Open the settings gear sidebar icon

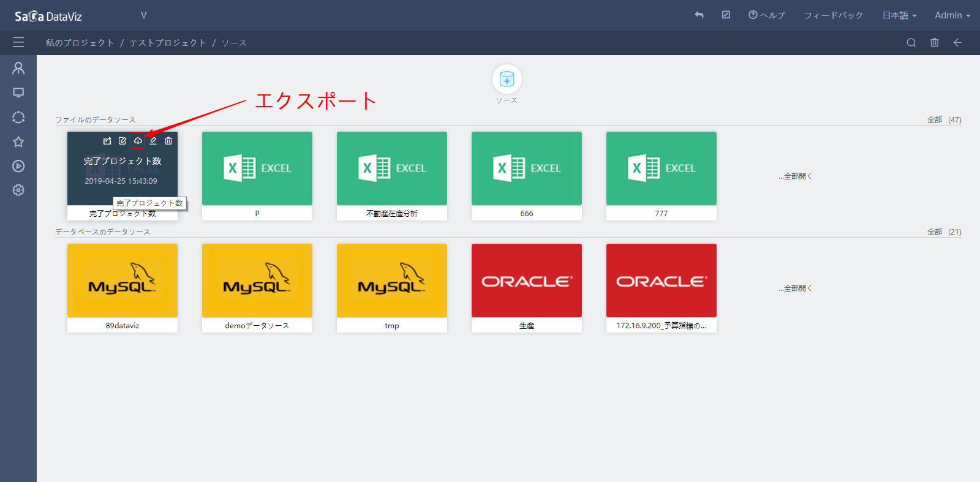click(x=18, y=190)
